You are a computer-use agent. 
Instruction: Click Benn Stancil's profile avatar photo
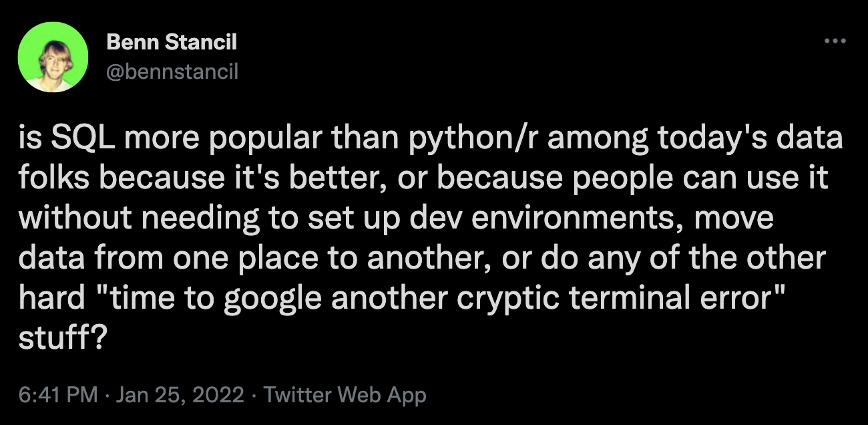(53, 61)
